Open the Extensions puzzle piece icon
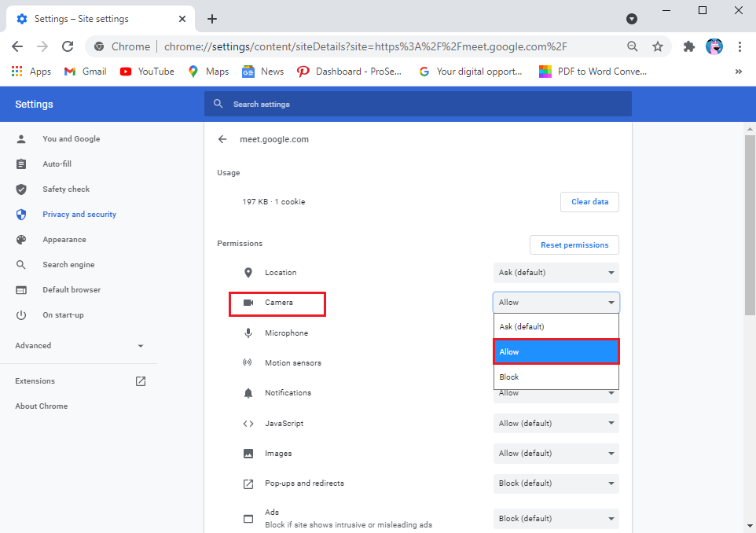 point(689,46)
